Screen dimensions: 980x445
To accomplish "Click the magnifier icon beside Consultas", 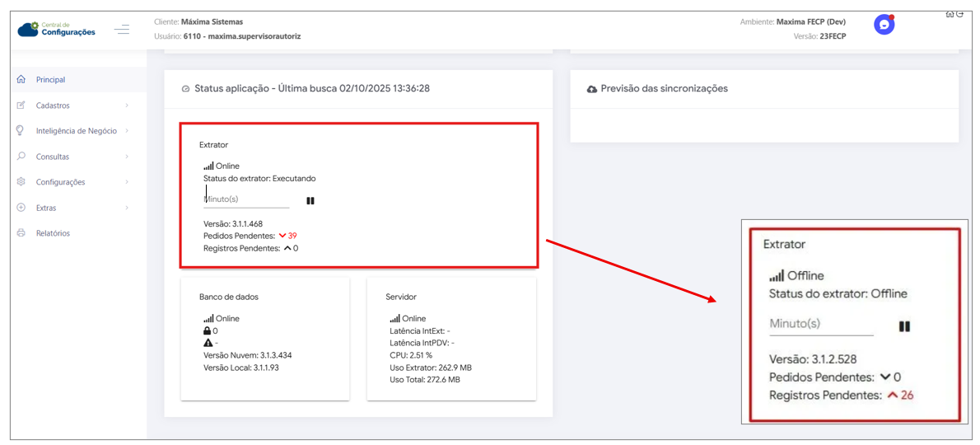I will pos(21,157).
